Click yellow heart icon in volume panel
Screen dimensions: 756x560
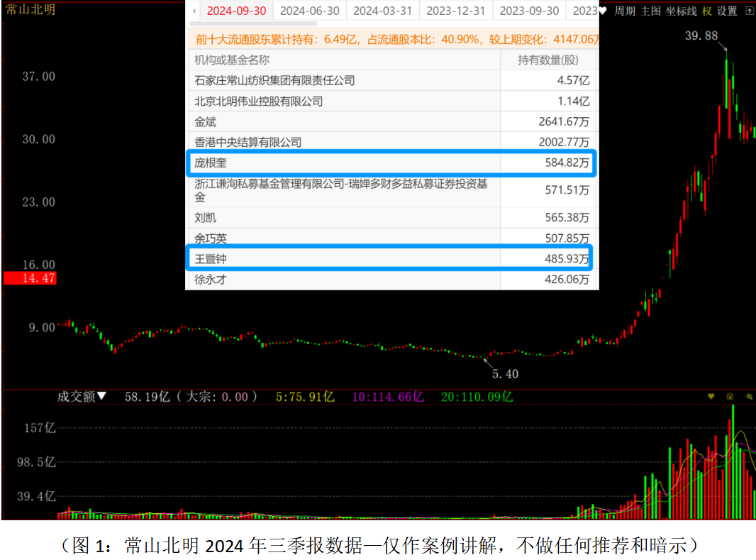[x=711, y=396]
